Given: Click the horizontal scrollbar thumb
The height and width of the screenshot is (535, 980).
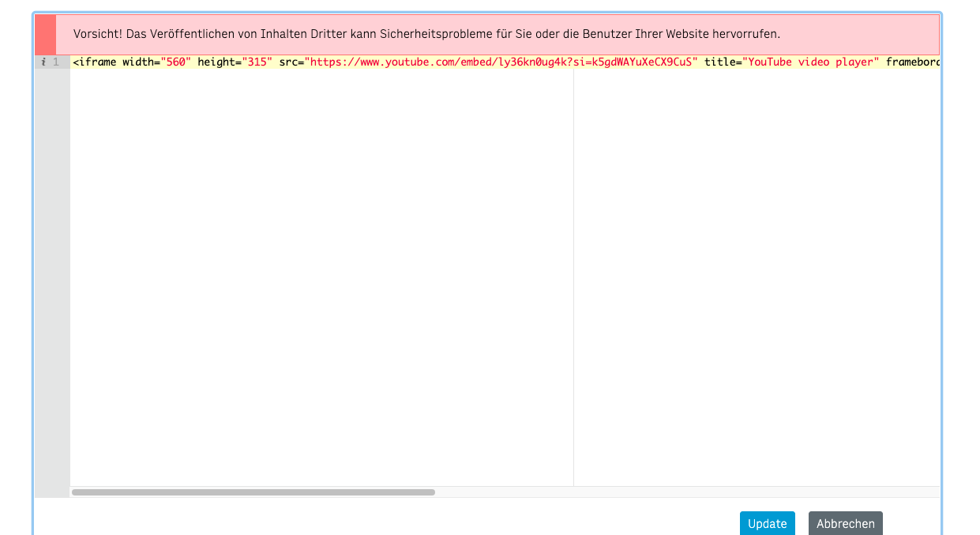Looking at the screenshot, I should 253,492.
